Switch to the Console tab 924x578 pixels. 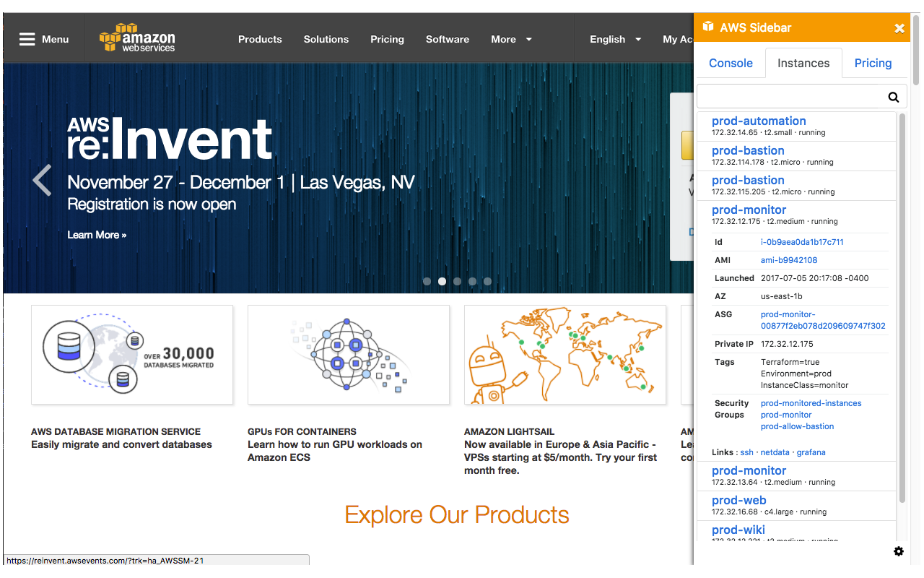click(x=731, y=63)
